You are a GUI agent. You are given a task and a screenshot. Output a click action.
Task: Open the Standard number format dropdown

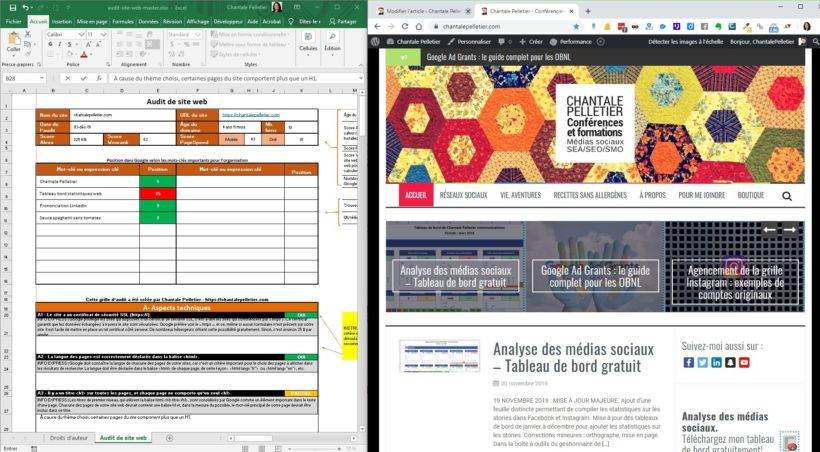pos(199,35)
